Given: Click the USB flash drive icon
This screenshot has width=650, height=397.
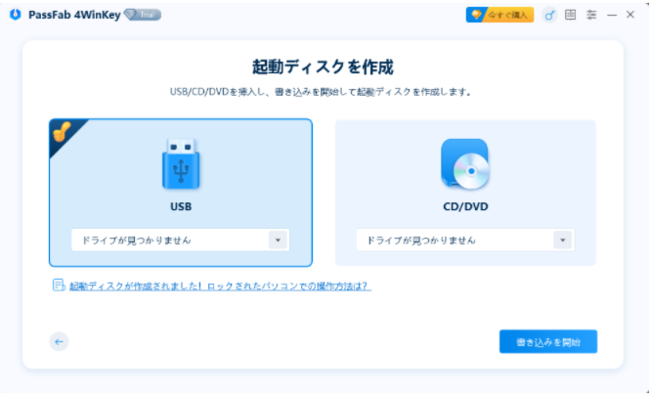Looking at the screenshot, I should [181, 164].
